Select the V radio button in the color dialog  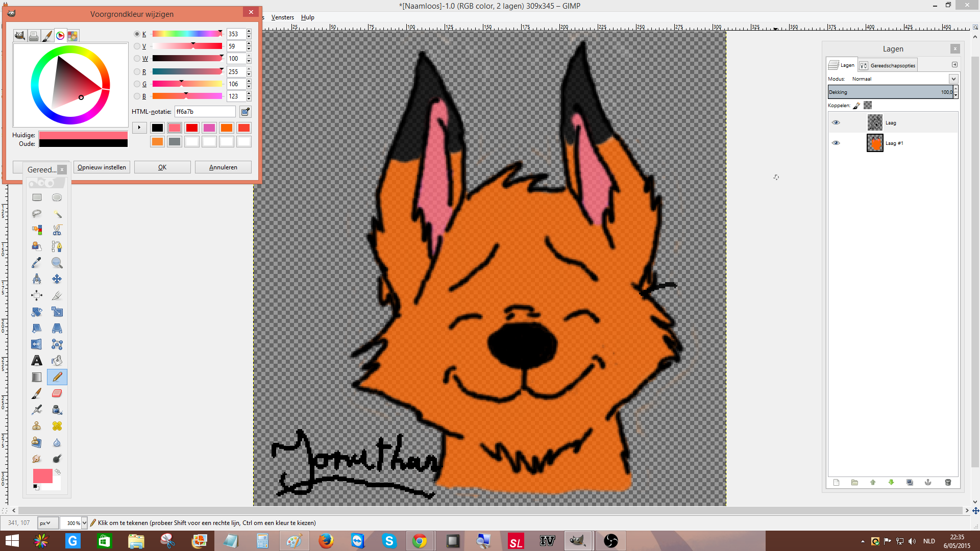click(137, 46)
